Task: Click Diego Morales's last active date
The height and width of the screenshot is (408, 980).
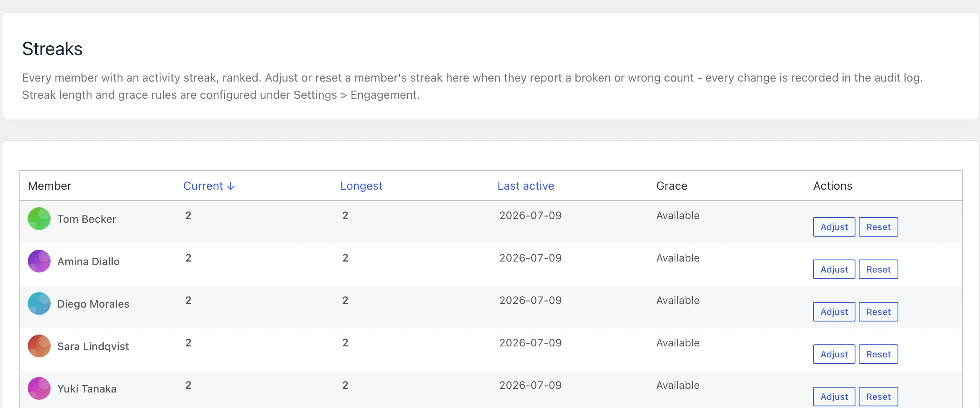Action: 530,300
